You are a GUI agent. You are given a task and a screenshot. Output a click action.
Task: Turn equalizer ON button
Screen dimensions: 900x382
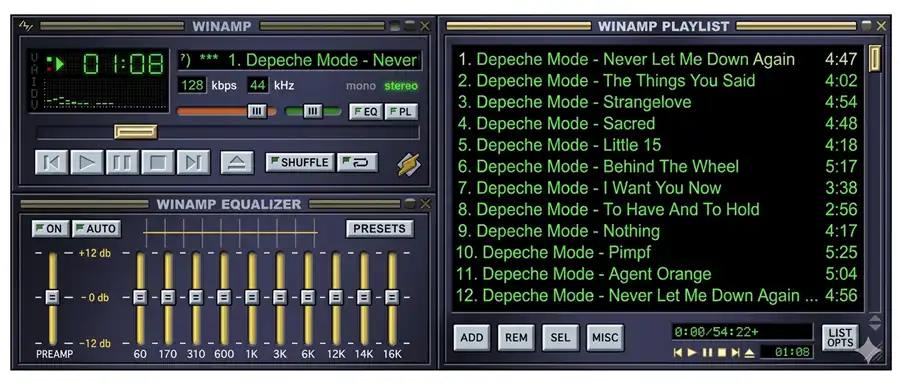coord(51,228)
